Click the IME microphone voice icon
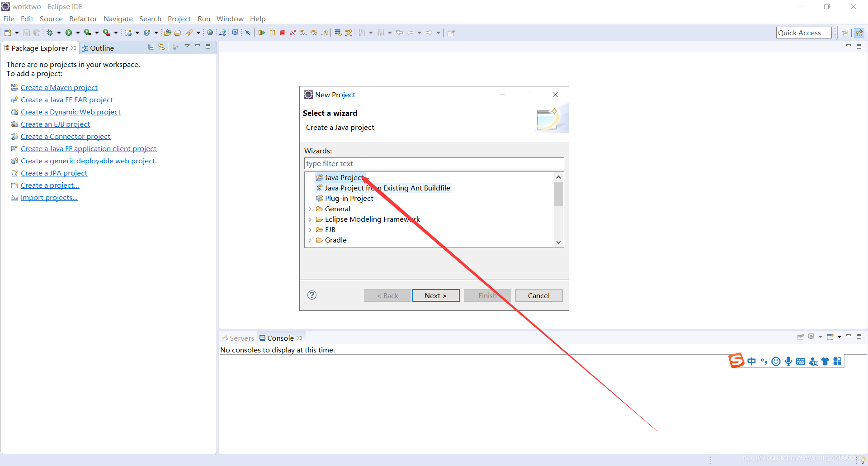This screenshot has width=868, height=466. (788, 361)
